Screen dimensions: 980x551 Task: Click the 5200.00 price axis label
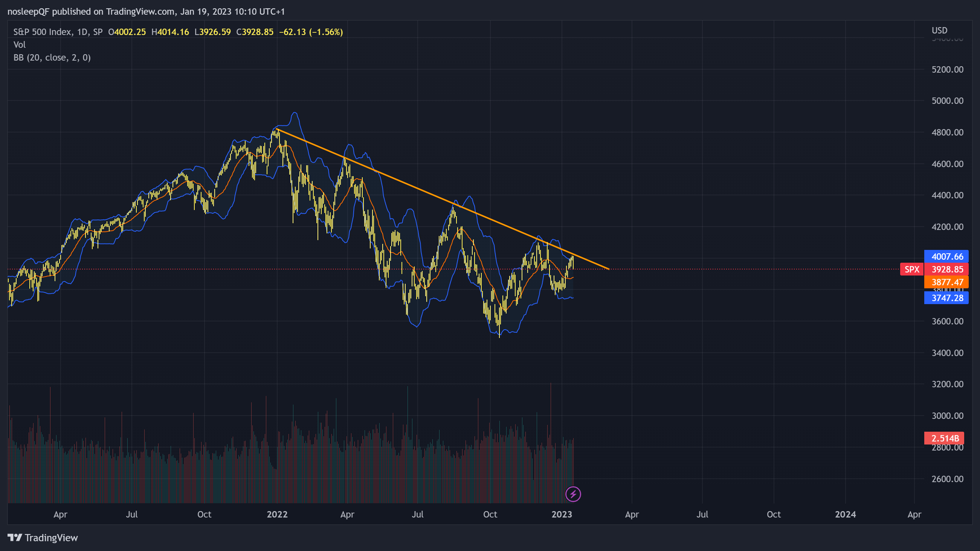tap(947, 70)
